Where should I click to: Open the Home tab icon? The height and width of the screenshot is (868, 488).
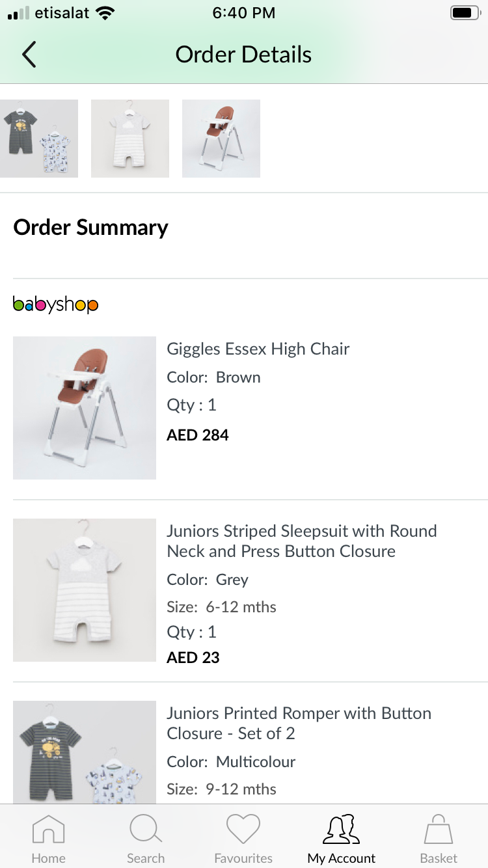[x=48, y=830]
